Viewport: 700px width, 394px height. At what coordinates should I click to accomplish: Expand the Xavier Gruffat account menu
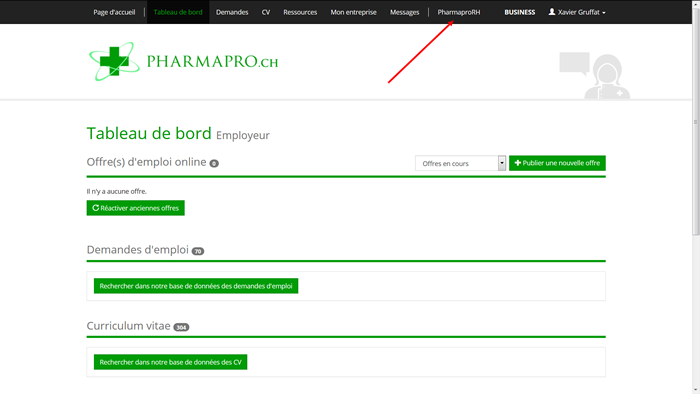coord(577,12)
